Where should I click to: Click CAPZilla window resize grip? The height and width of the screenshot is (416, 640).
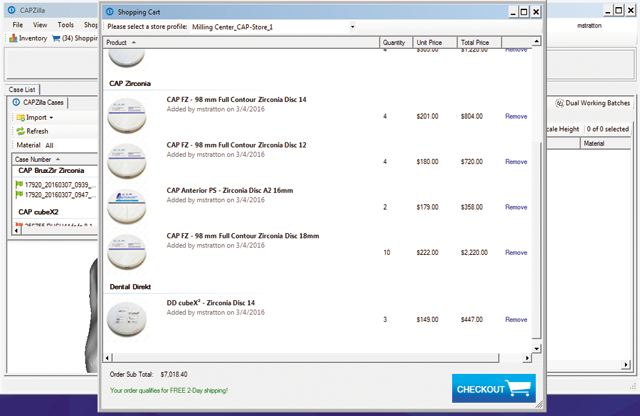(x=633, y=386)
